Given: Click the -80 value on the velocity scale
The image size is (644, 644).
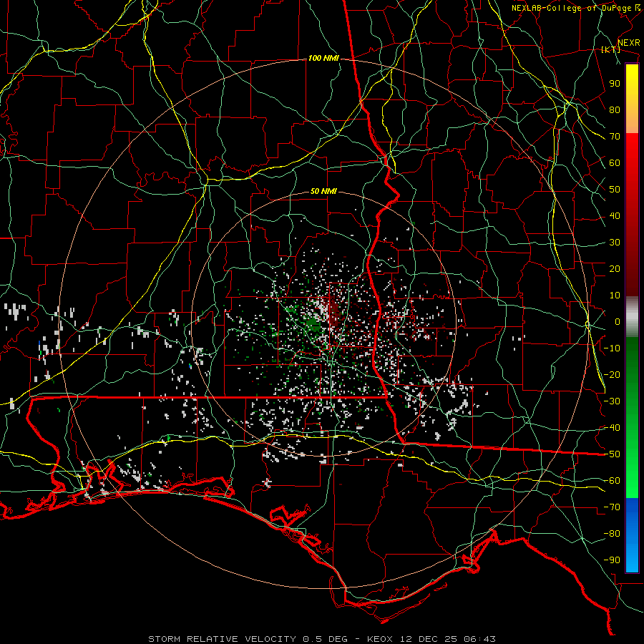Looking at the screenshot, I should (x=612, y=534).
